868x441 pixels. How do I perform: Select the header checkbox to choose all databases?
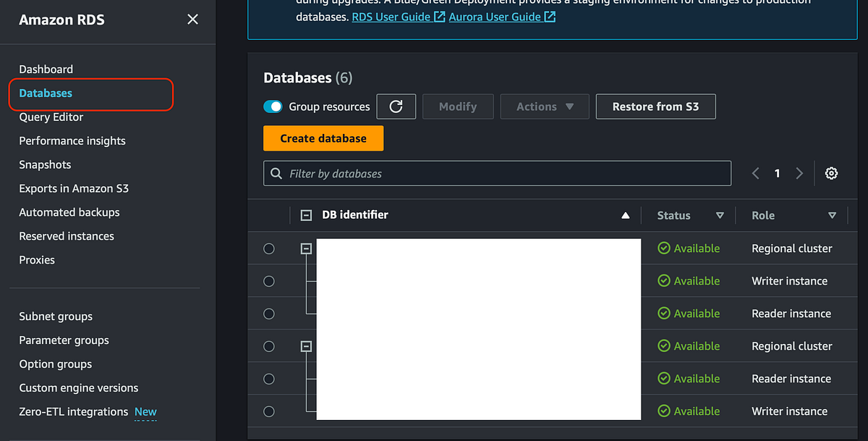click(305, 214)
